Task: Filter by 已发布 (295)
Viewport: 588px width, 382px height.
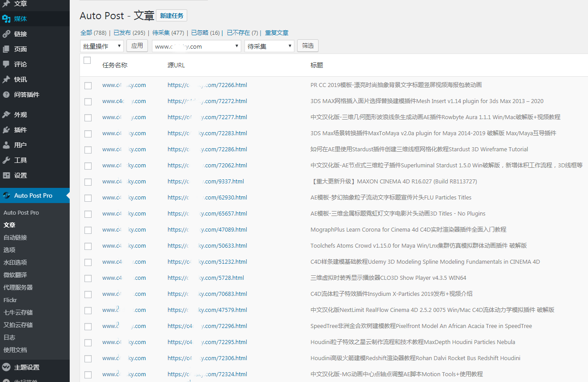Action: (x=129, y=33)
